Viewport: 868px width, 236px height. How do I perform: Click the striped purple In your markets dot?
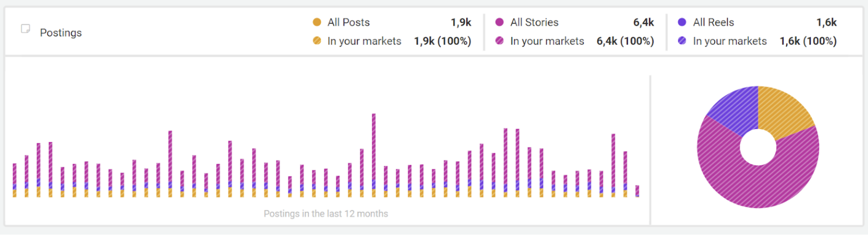[682, 41]
